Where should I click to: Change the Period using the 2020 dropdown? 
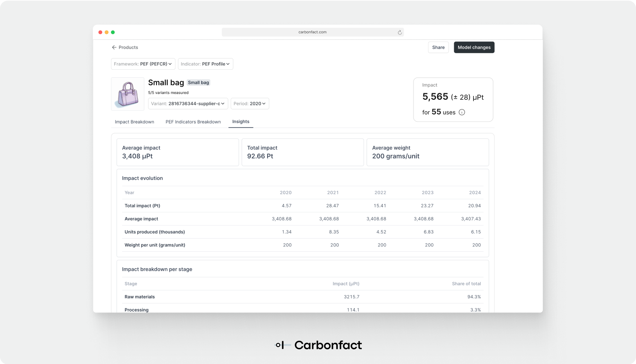250,104
